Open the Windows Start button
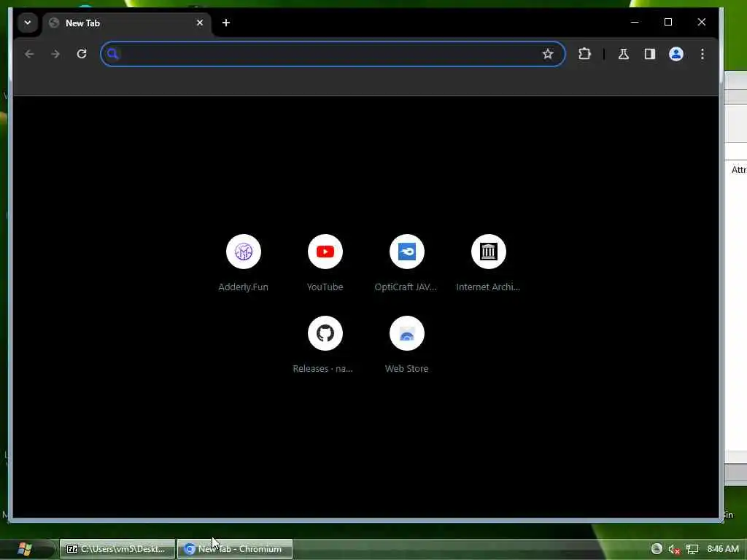The image size is (747, 560). 24,549
